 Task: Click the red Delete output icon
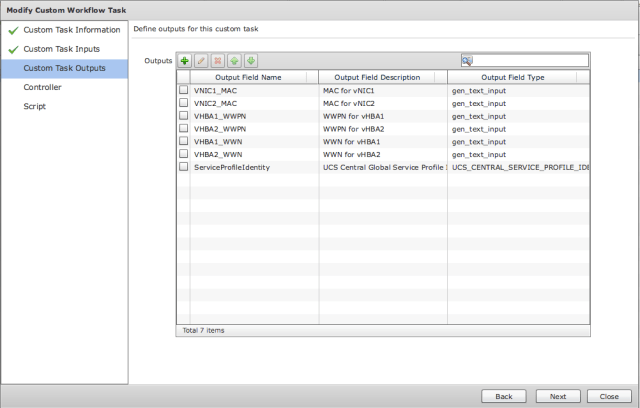218,61
